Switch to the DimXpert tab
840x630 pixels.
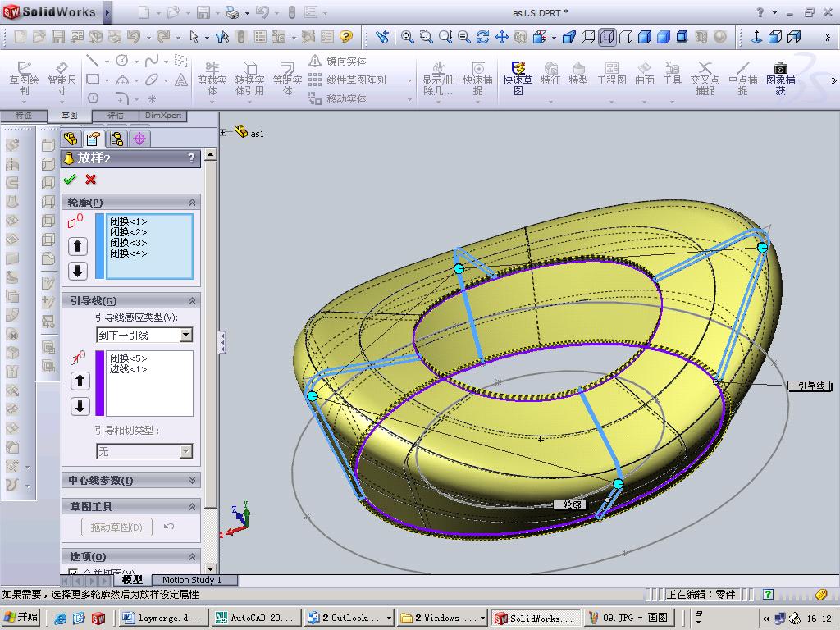(x=163, y=116)
